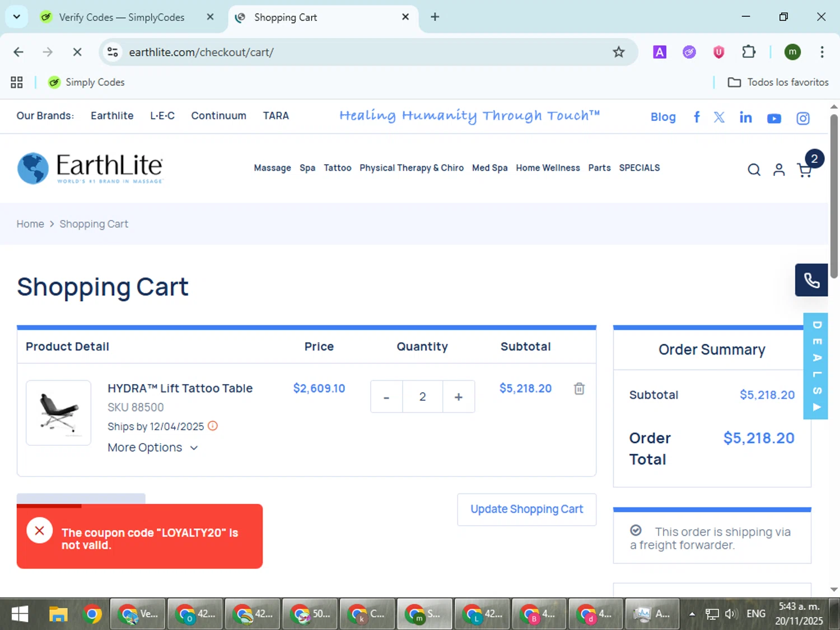Open the account profile icon
The image size is (840, 630).
pyautogui.click(x=779, y=170)
